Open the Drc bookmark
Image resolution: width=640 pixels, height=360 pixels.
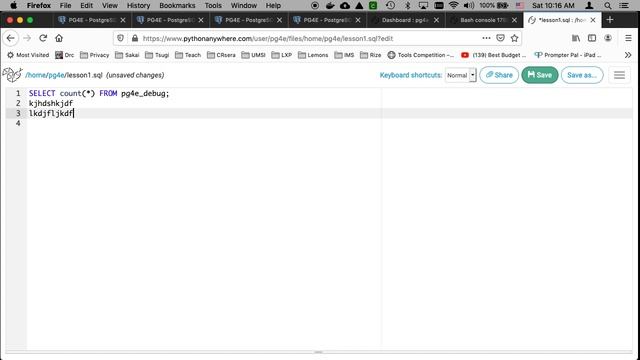65,55
